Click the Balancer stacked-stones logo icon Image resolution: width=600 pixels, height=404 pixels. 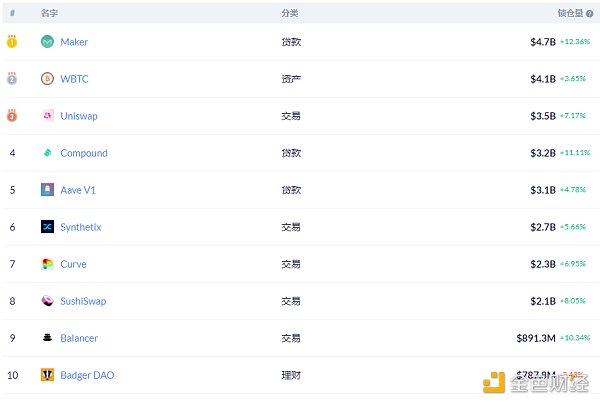click(47, 337)
